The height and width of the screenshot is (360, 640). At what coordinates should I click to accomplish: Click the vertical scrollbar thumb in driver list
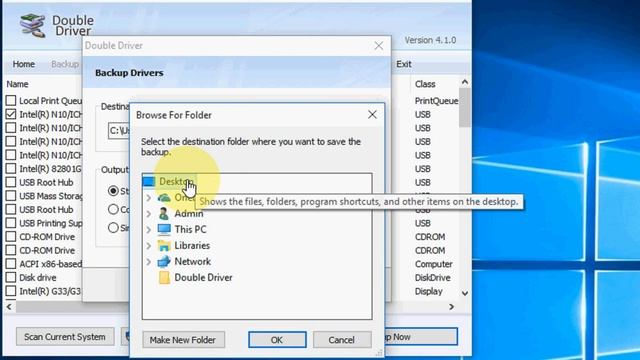tap(464, 107)
